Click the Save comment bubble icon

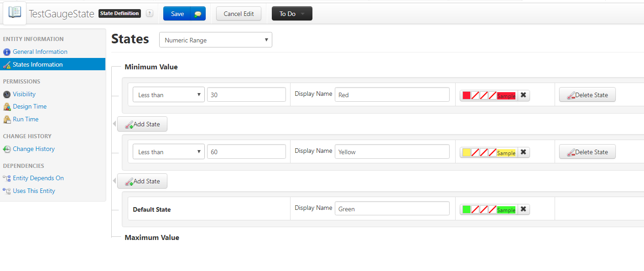(197, 14)
